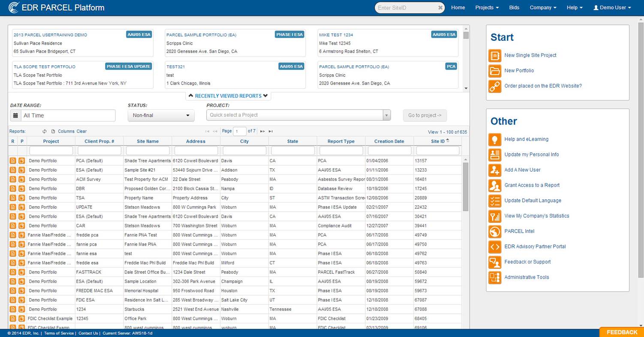
Task: Click the orange FEEDBACK button
Action: [x=622, y=332]
